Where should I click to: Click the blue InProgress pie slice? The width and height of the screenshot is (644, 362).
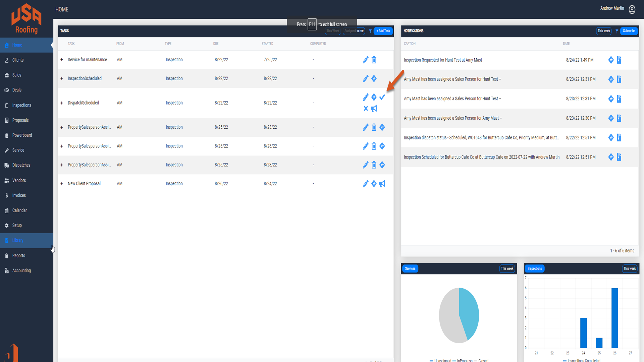click(x=470, y=312)
